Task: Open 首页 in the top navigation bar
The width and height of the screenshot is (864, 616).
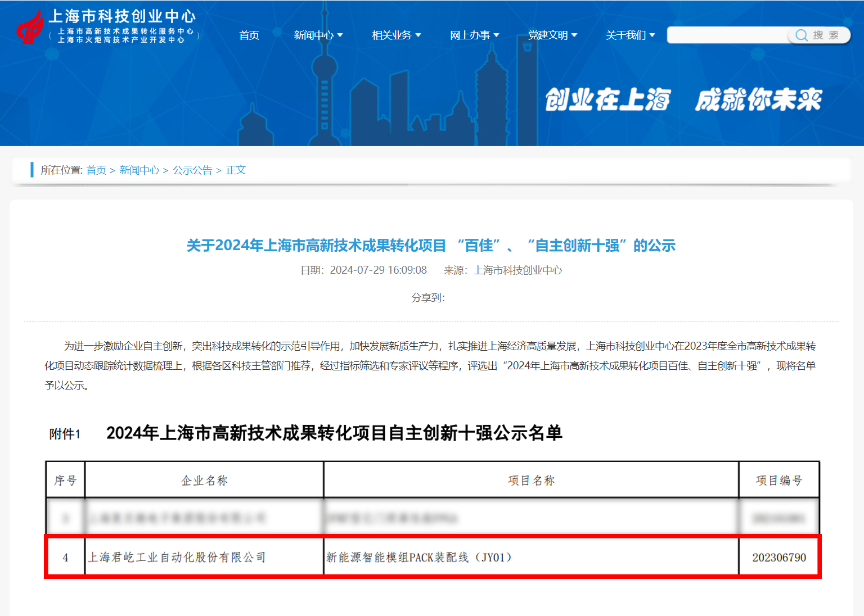Action: pyautogui.click(x=249, y=35)
